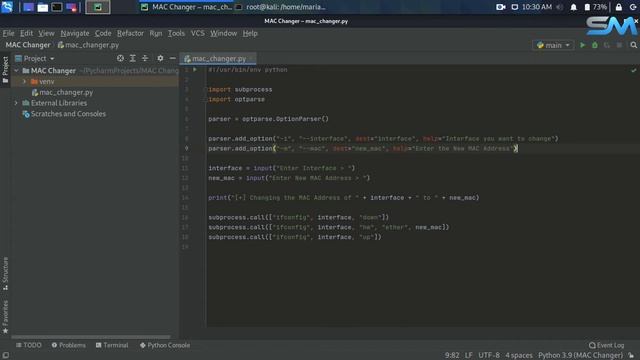640x360 pixels.
Task: Click MAC Changer breadcrumb in navigation bar
Action: [x=28, y=45]
